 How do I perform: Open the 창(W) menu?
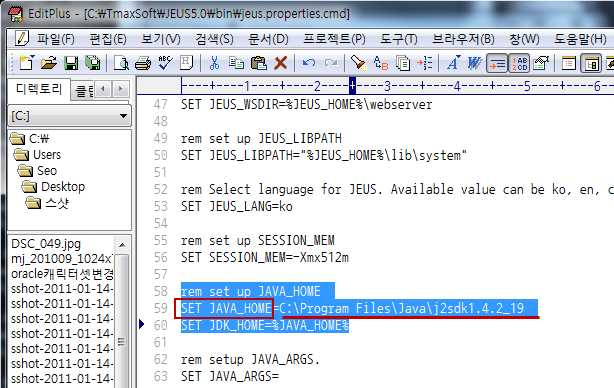coord(524,39)
